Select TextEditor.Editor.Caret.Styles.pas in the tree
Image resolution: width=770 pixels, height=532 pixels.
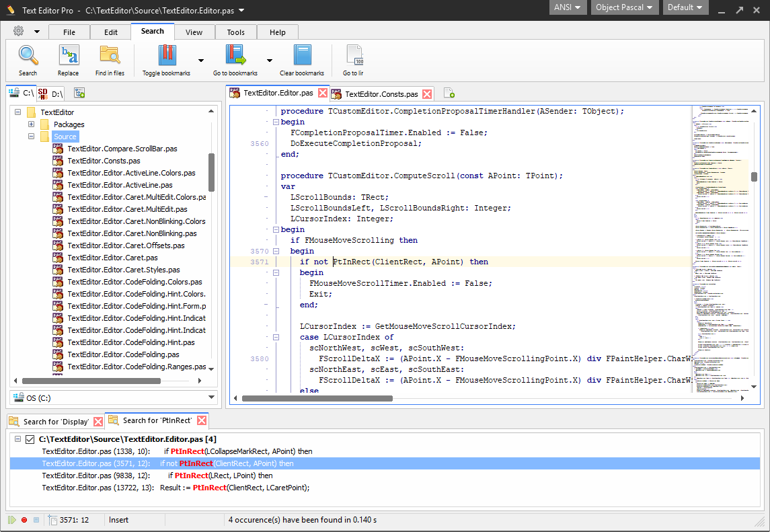click(x=124, y=270)
